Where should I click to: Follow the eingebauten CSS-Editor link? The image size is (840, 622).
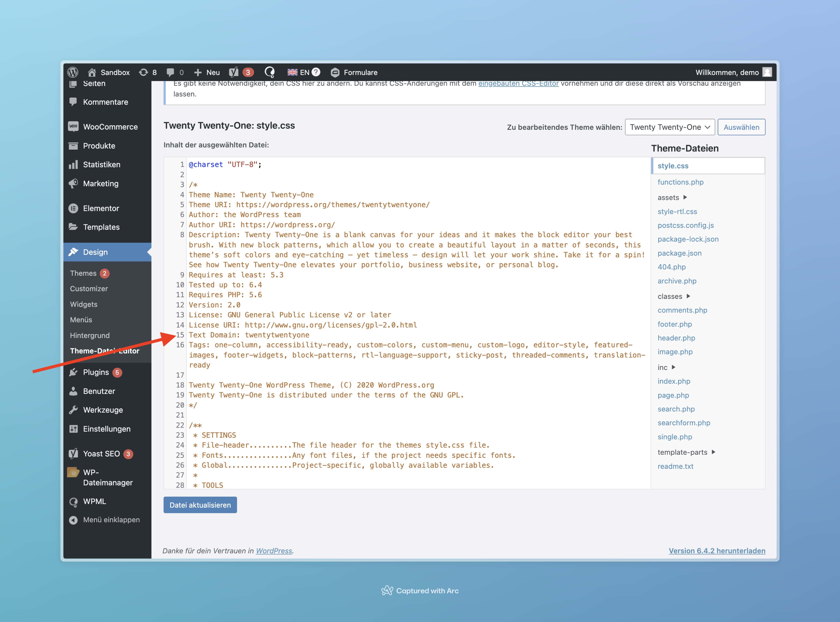(x=518, y=84)
